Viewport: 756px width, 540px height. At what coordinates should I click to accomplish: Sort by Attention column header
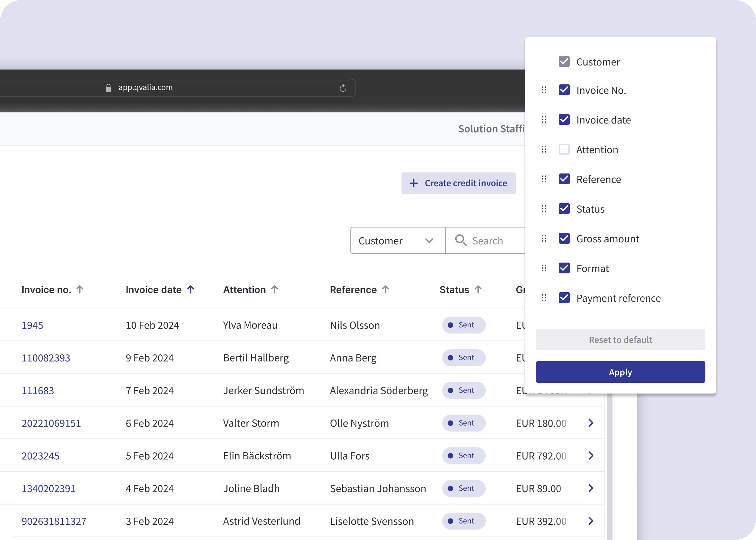[x=244, y=290]
